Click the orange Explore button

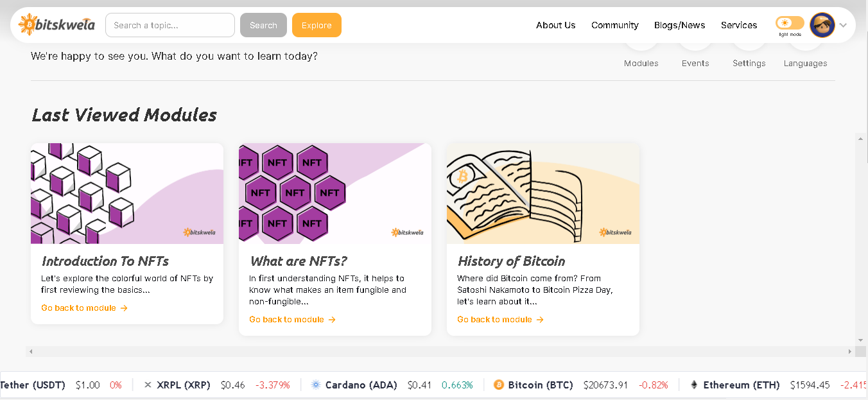(x=317, y=25)
